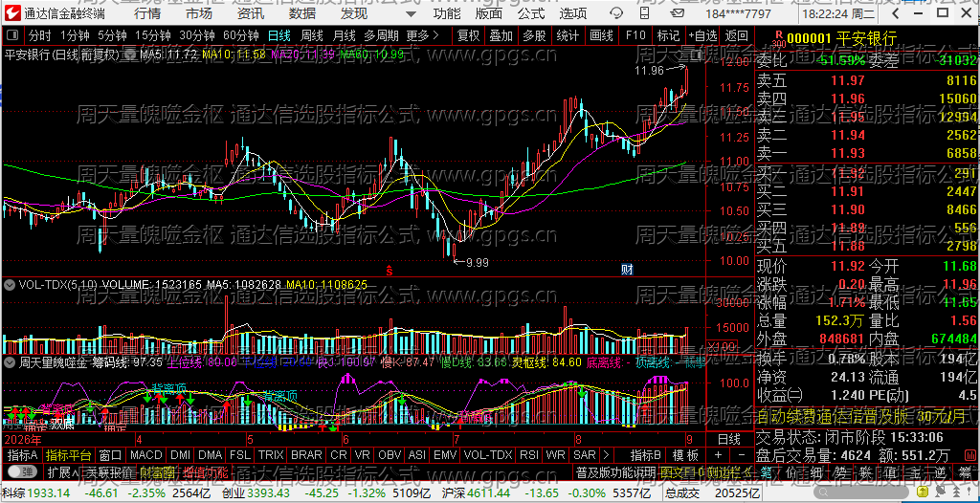
Task: Open the dropdown arrow after 发现 menu
Action: 410,13
